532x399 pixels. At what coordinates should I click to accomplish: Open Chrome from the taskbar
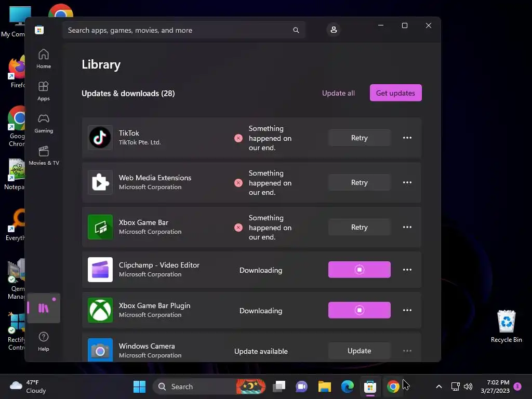(x=393, y=387)
